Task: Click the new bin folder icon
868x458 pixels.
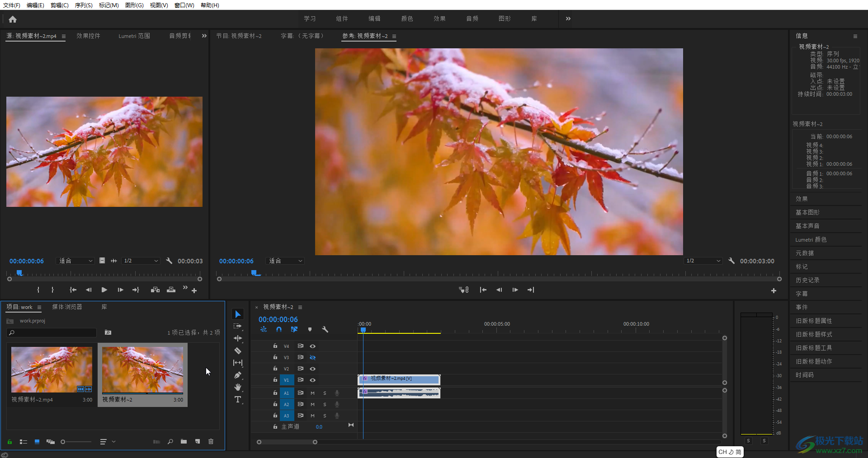Action: 184,442
